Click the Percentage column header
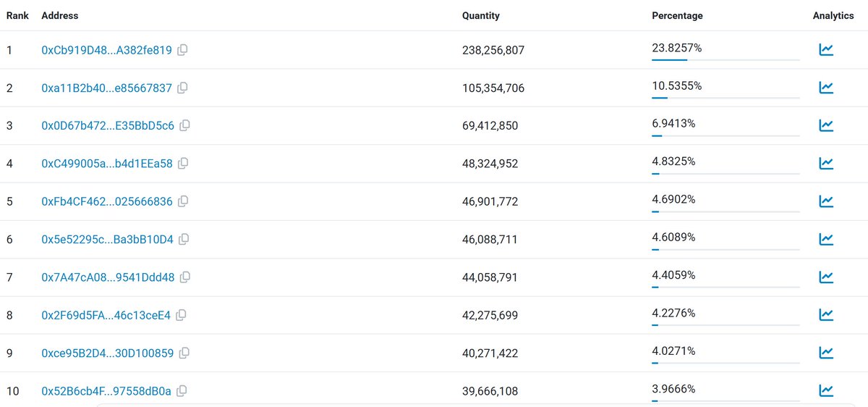This screenshot has width=868, height=407. click(677, 15)
